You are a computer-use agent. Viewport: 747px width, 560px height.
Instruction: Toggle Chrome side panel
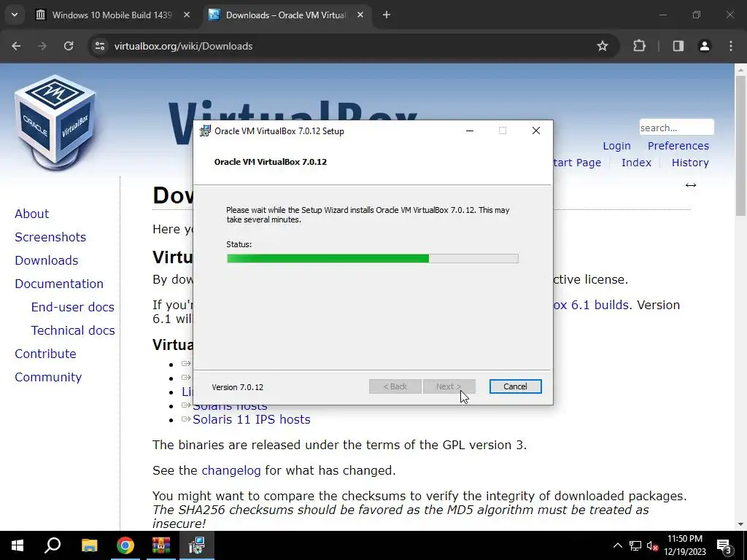tap(678, 46)
